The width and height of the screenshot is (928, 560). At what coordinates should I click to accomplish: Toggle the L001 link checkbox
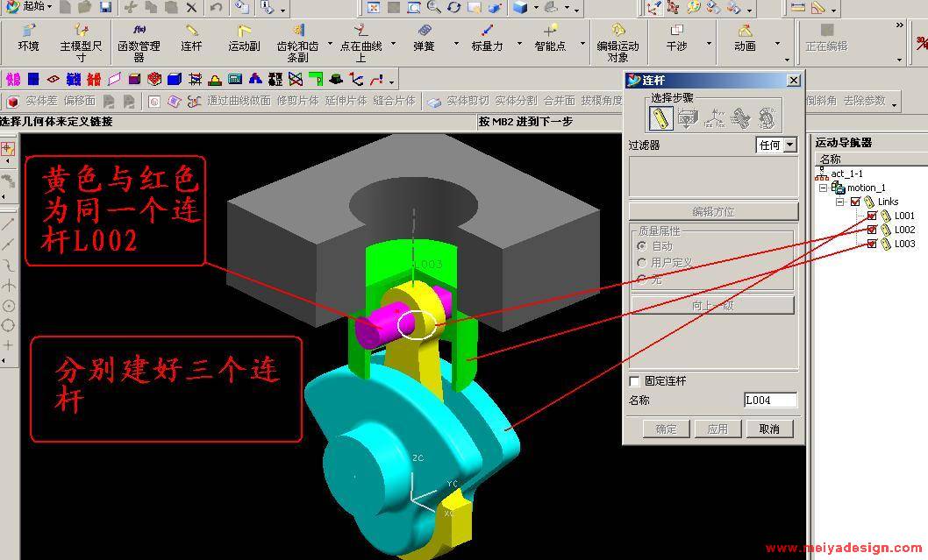(872, 216)
